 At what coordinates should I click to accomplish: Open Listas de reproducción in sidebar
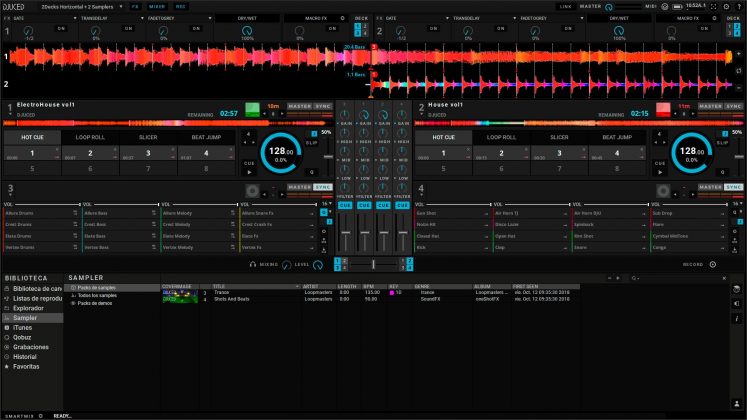pos(33,298)
